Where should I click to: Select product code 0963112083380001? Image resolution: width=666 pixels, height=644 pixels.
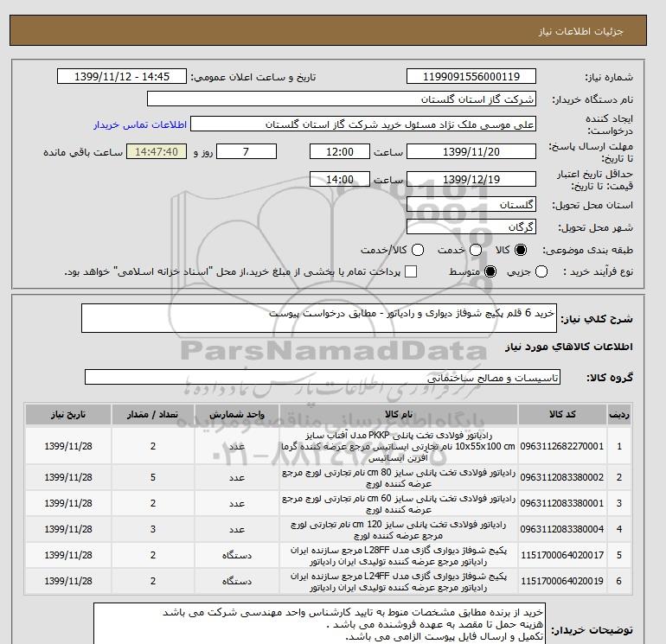tap(562, 503)
